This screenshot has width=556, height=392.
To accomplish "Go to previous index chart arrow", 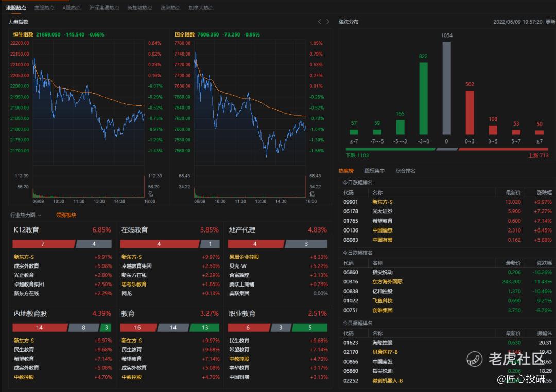I will point(319,22).
